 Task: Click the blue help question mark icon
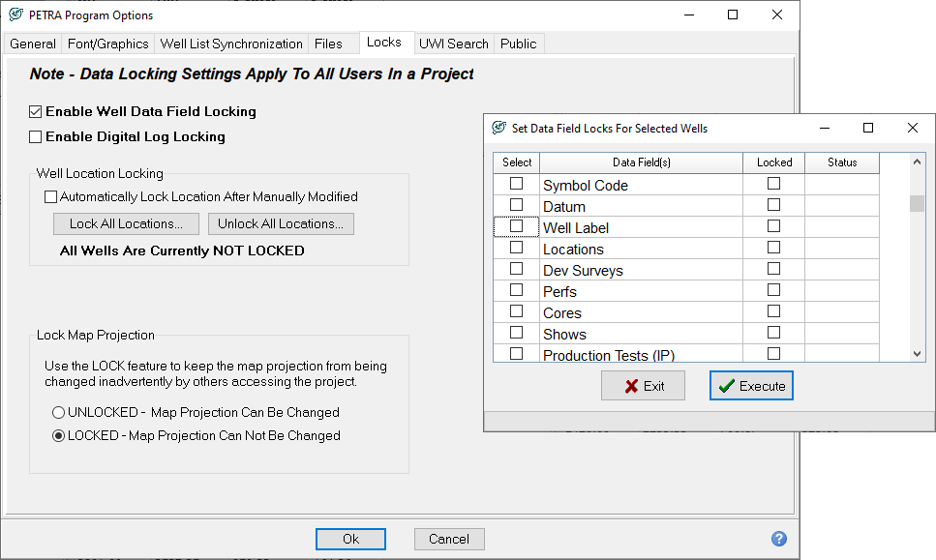click(x=779, y=539)
